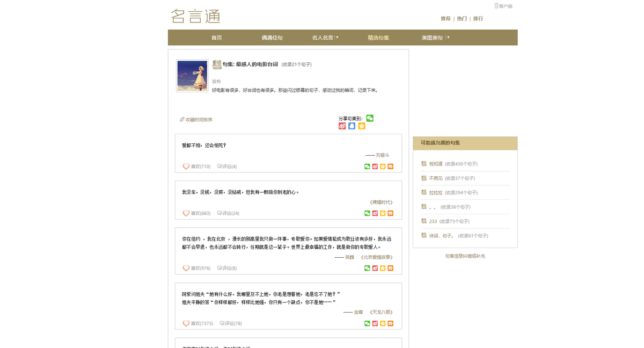This screenshot has height=348, width=644.
Task: Click author 刘奋斗
Action: click(x=383, y=155)
